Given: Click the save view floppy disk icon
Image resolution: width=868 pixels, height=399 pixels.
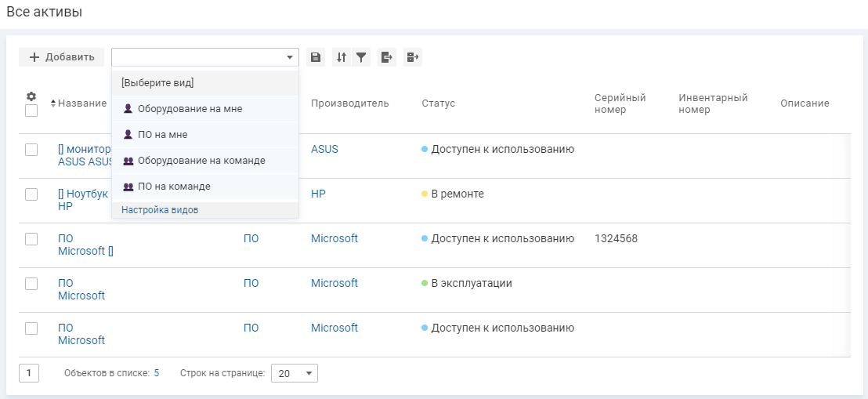Looking at the screenshot, I should [315, 57].
